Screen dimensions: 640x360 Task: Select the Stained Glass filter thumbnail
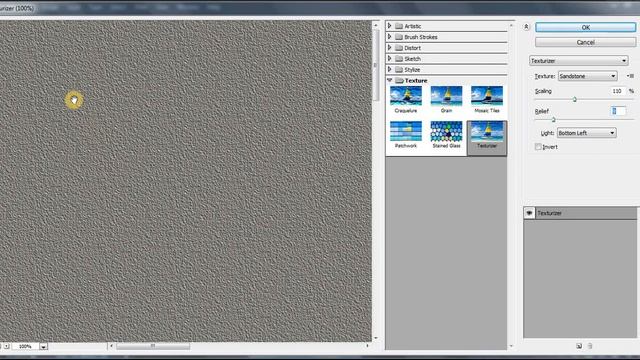(446, 135)
